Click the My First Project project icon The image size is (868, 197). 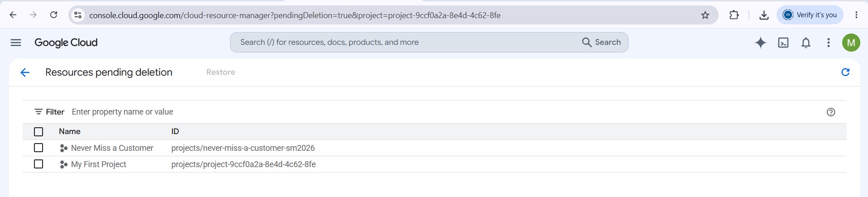coord(64,164)
